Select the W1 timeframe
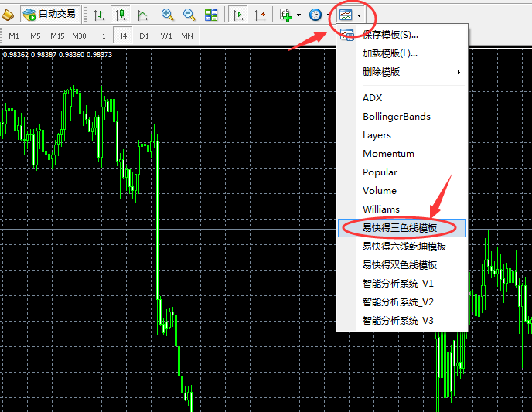This screenshot has height=412, width=532. pyautogui.click(x=166, y=36)
